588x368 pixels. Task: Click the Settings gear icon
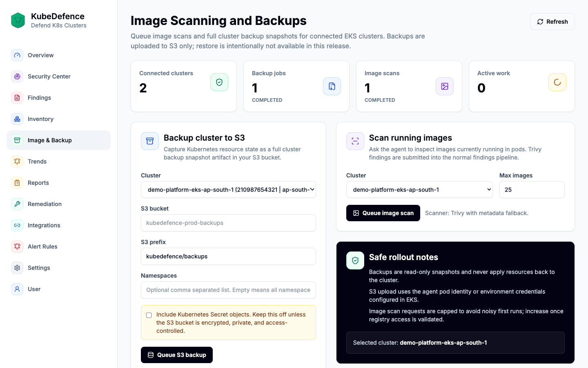[17, 268]
